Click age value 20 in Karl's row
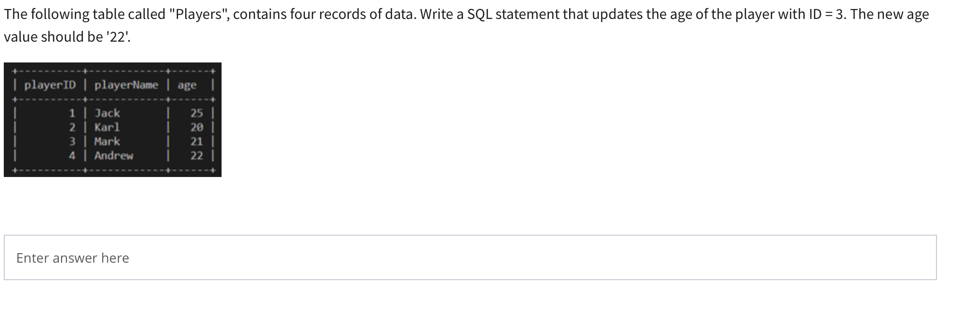The image size is (980, 318). [x=196, y=127]
